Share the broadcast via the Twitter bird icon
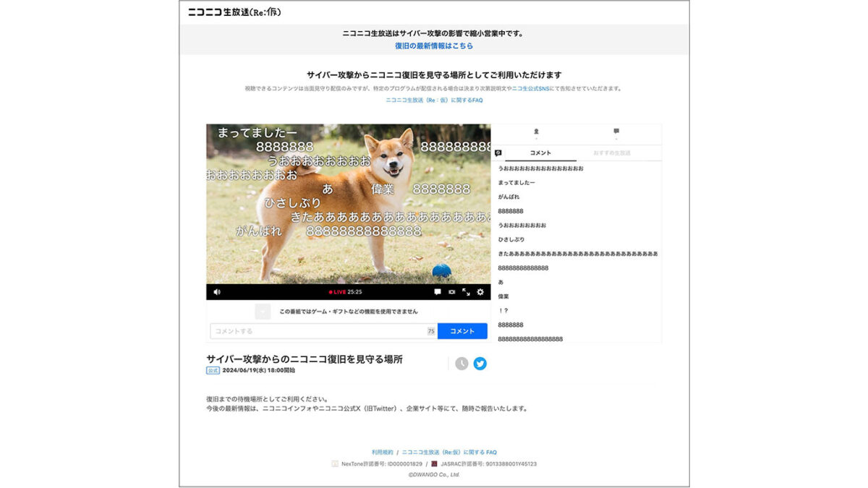Viewport: 868px width, 488px height. pyautogui.click(x=481, y=364)
